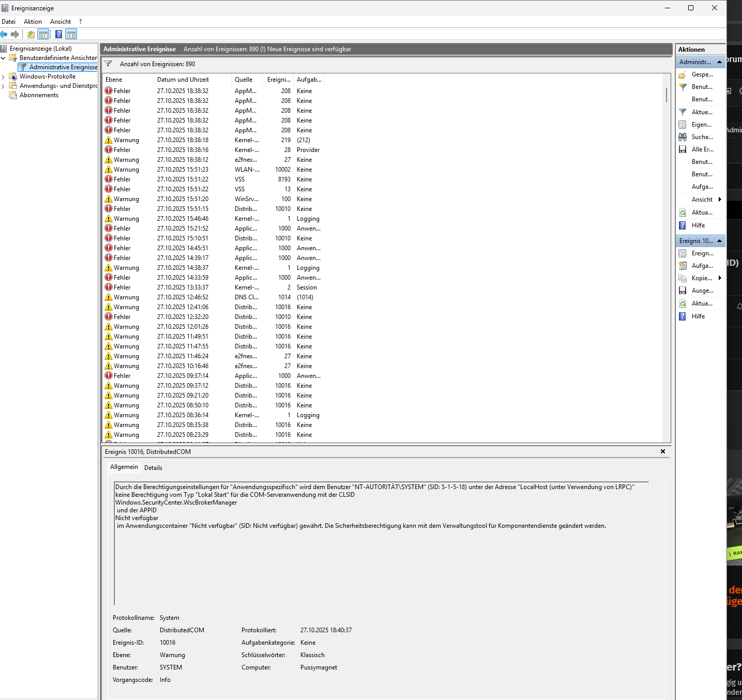The height and width of the screenshot is (700, 742).
Task: Select the Abonnements tree node
Action: pos(39,95)
